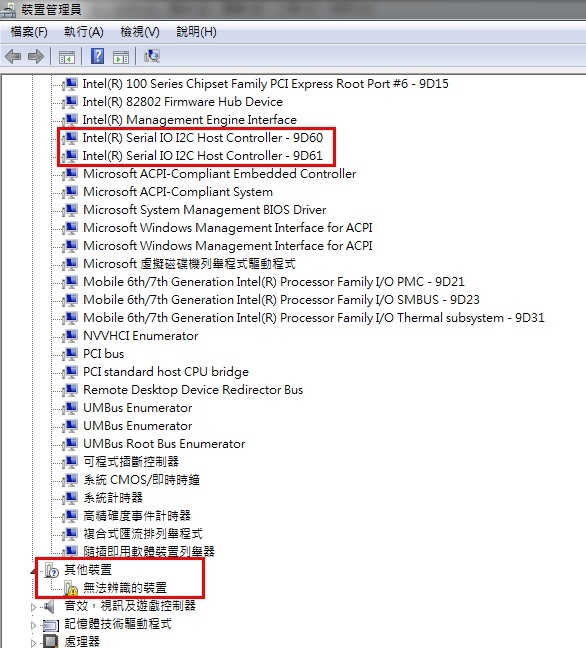Click icon beside Serial IO I2C 9D60

click(71, 138)
